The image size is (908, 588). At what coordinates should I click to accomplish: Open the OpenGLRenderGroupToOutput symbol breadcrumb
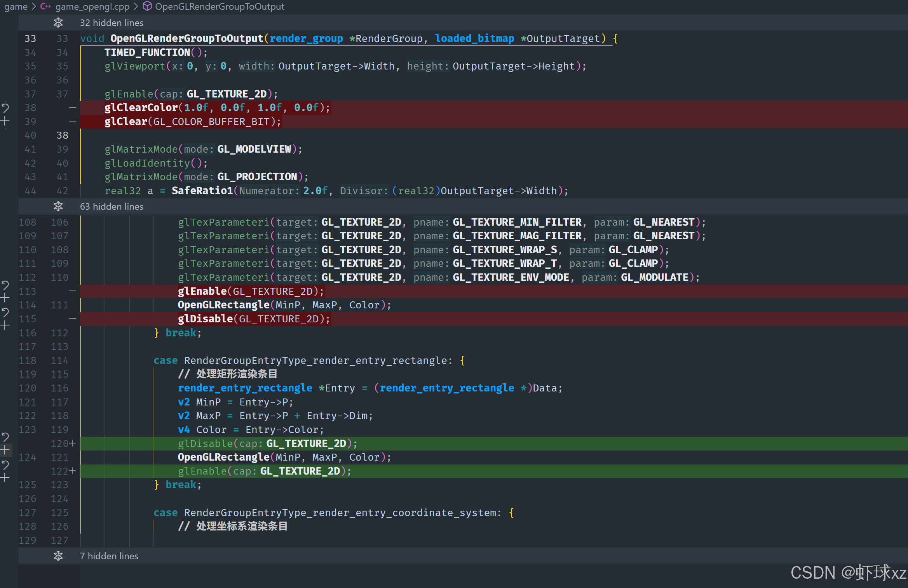220,7
